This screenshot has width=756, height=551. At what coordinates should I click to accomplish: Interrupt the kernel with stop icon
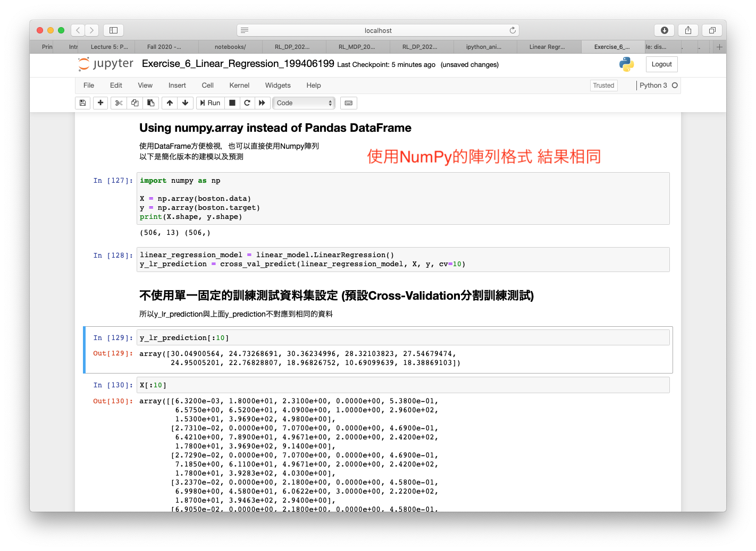(x=232, y=103)
